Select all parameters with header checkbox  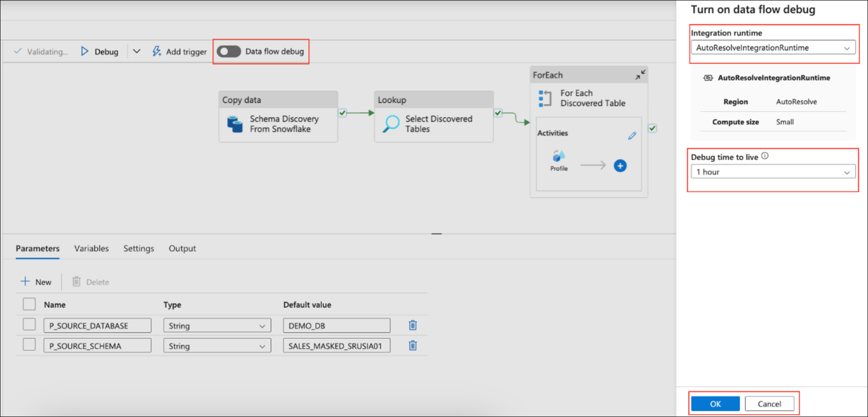tap(29, 304)
